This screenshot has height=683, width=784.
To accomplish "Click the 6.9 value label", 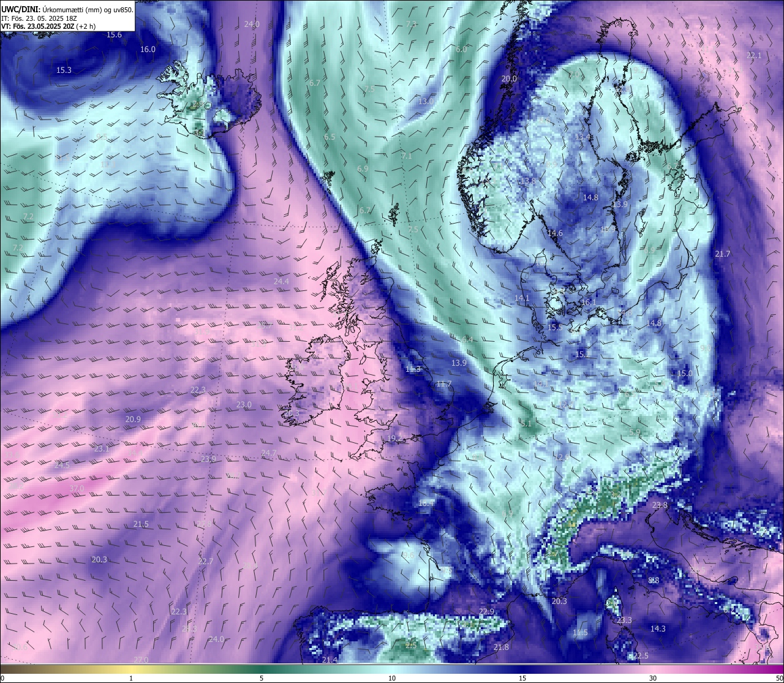I will pos(363,168).
